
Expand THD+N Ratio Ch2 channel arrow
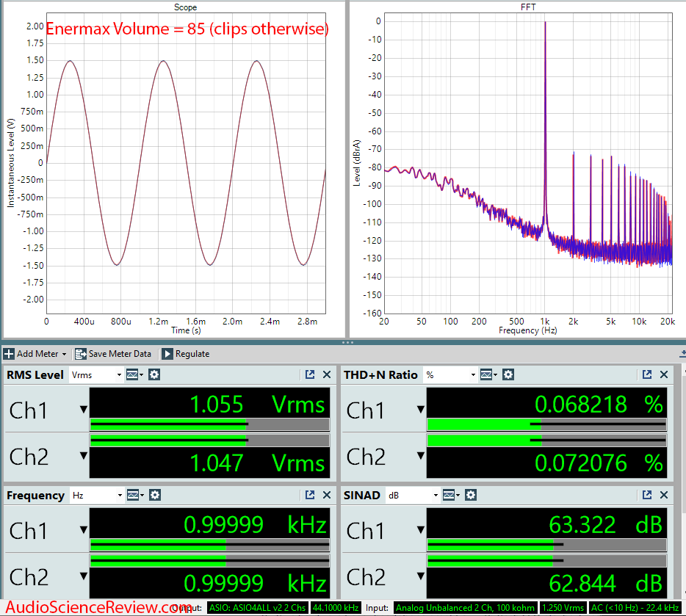[420, 456]
